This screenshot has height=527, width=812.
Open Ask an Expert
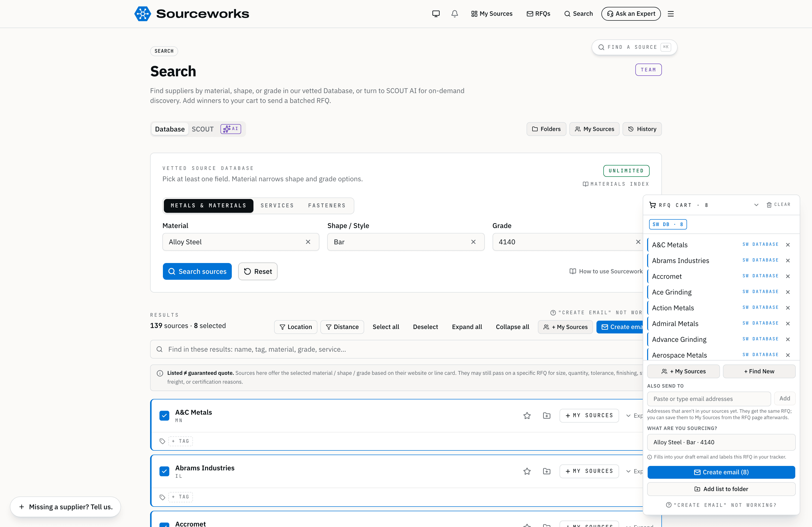coord(631,14)
